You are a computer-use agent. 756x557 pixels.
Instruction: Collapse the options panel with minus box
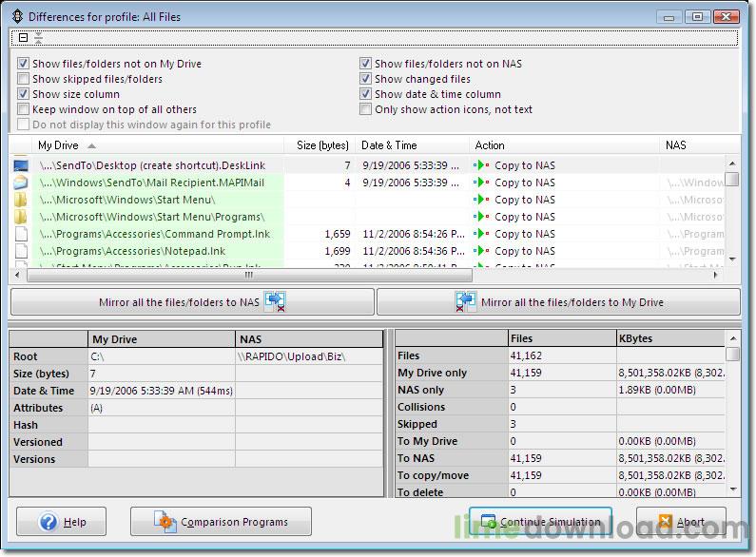click(x=23, y=38)
